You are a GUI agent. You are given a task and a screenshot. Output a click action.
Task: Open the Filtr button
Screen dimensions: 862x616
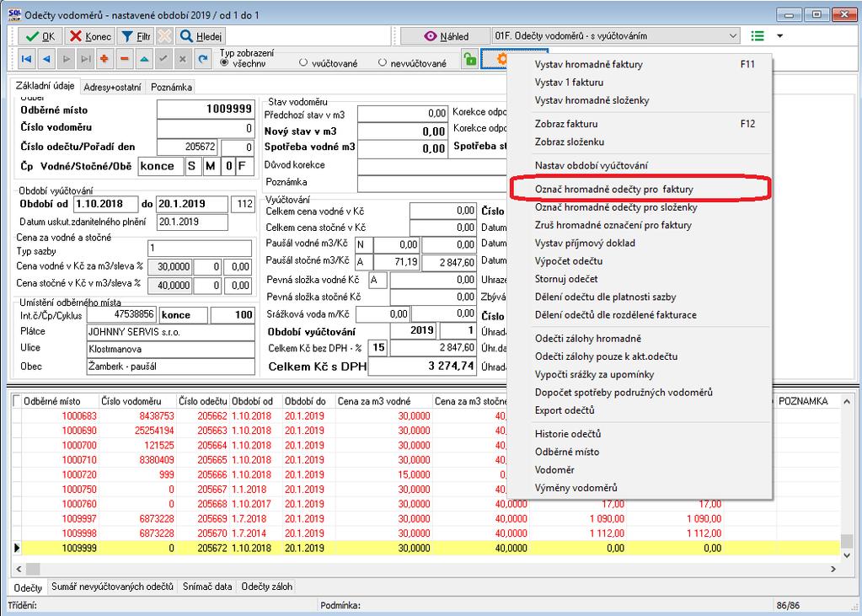[x=136, y=36]
